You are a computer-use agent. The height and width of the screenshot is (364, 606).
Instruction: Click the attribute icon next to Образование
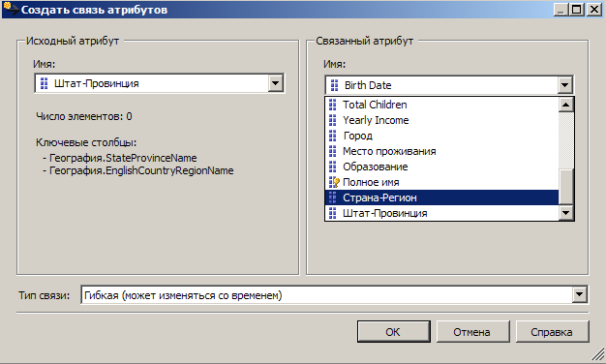point(332,167)
